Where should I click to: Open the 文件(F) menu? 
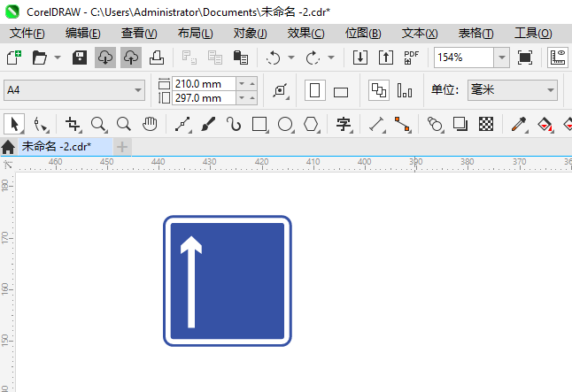click(27, 34)
